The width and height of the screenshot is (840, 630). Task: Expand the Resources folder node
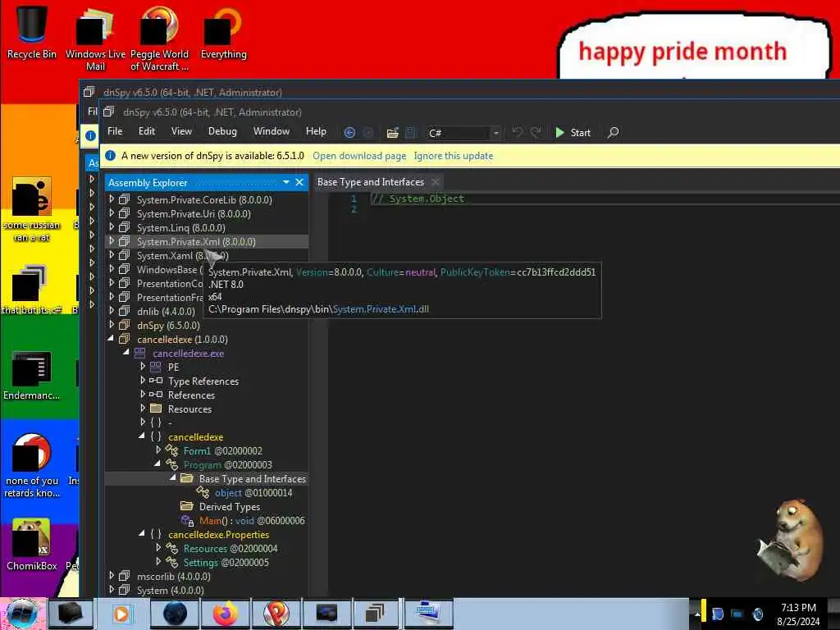click(x=143, y=409)
